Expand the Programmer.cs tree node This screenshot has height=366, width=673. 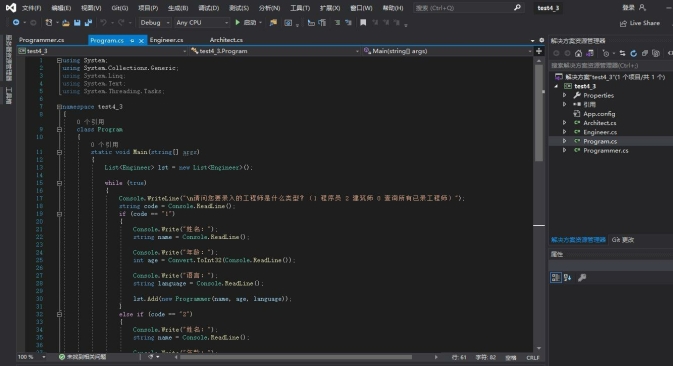point(565,150)
